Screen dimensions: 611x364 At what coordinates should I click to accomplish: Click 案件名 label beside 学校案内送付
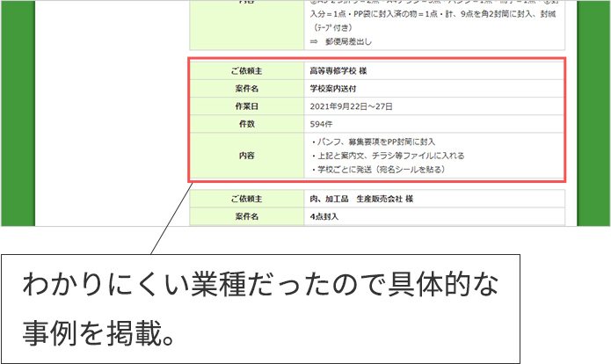point(247,89)
